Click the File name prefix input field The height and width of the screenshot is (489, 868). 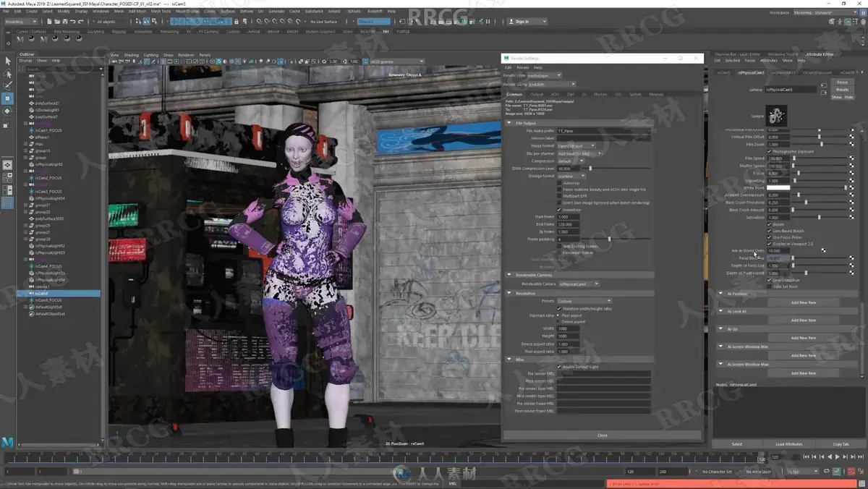click(603, 131)
